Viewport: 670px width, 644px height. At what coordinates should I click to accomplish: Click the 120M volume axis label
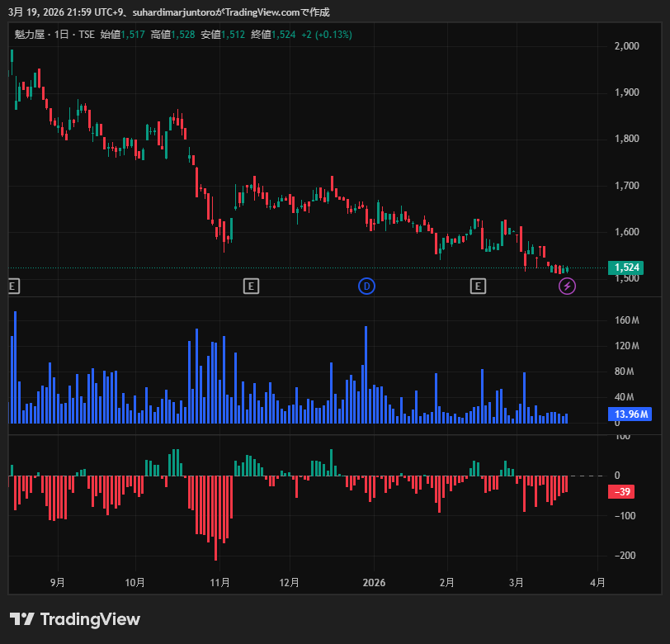[627, 346]
